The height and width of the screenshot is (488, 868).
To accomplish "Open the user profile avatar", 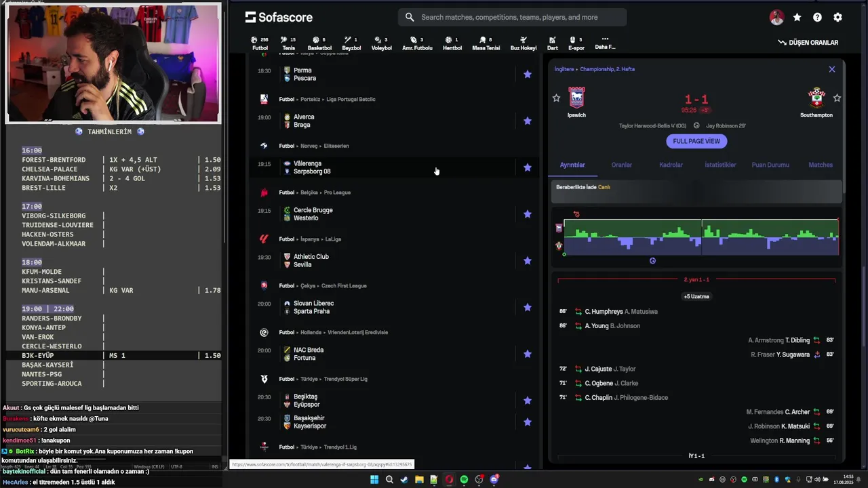I will (777, 18).
